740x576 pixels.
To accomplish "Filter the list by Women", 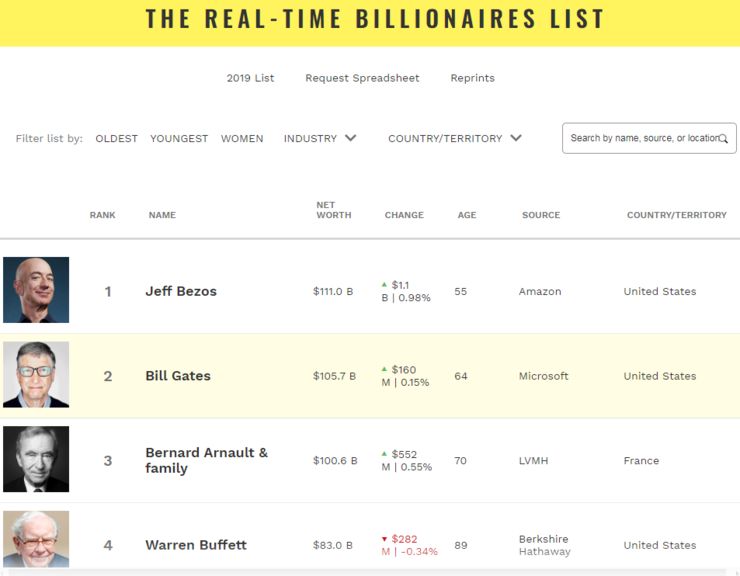I will (242, 138).
